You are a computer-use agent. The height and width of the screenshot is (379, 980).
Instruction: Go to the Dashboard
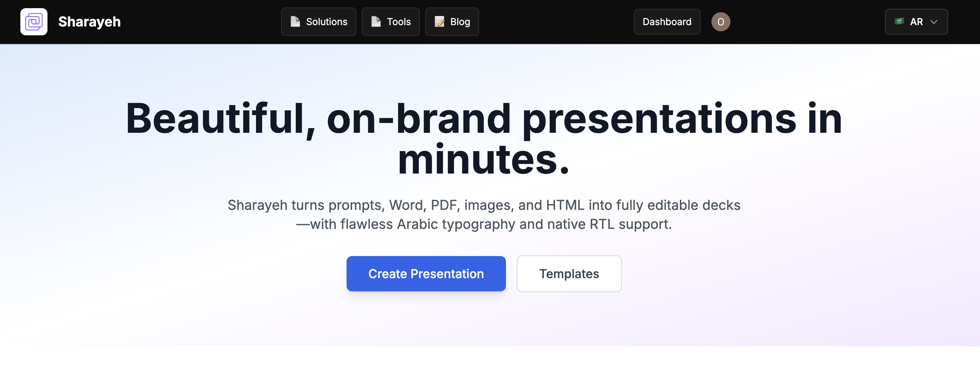tap(667, 22)
